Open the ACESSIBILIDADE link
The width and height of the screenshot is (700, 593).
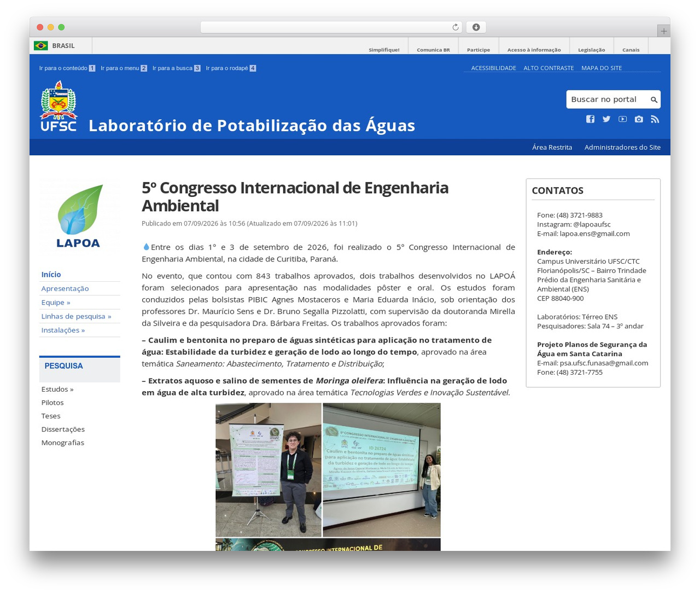coord(493,68)
